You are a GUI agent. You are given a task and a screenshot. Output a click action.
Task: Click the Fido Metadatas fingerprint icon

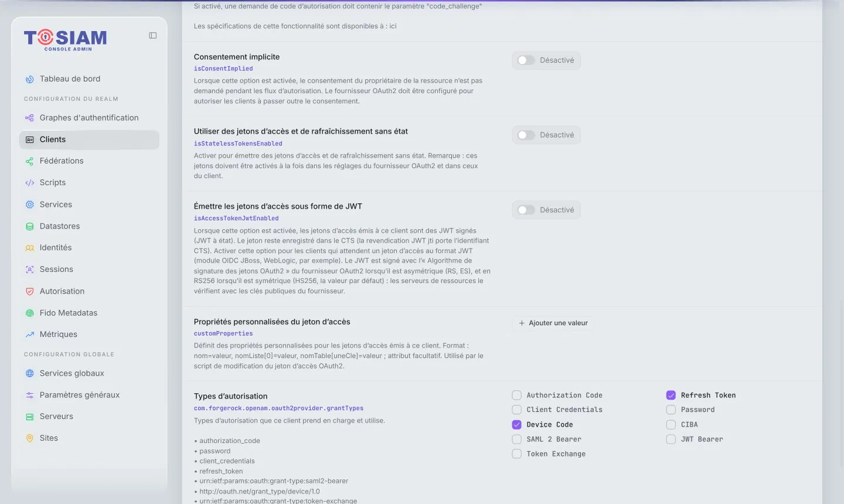(30, 313)
